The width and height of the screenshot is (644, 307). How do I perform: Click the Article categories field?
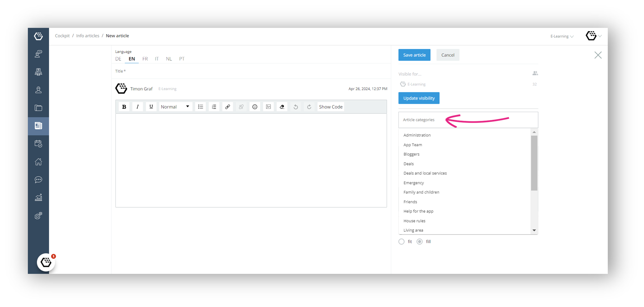click(x=468, y=120)
